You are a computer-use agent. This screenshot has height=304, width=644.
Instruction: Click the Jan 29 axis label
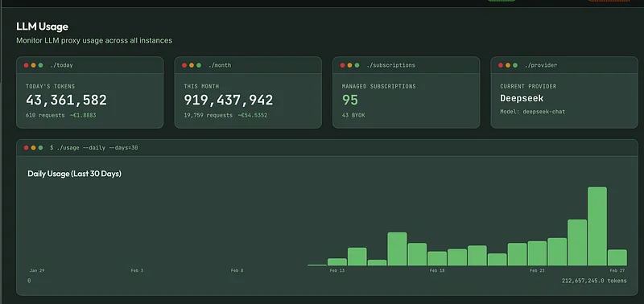[x=37, y=271]
